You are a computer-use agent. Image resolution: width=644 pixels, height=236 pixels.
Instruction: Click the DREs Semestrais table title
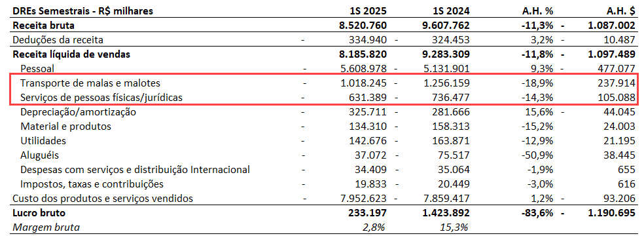point(83,11)
